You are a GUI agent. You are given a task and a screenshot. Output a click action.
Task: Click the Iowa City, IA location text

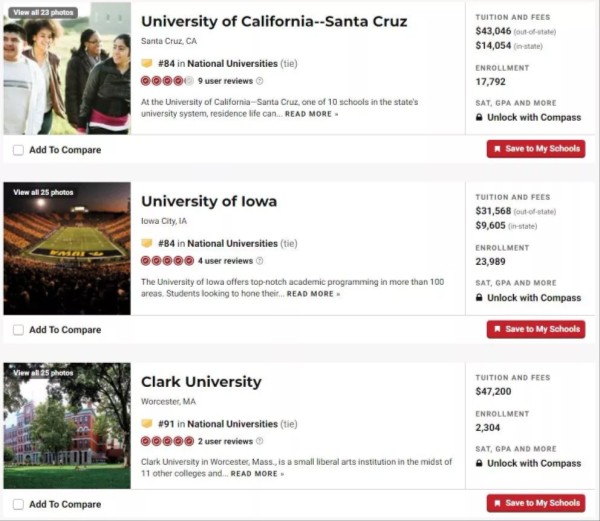pos(164,221)
